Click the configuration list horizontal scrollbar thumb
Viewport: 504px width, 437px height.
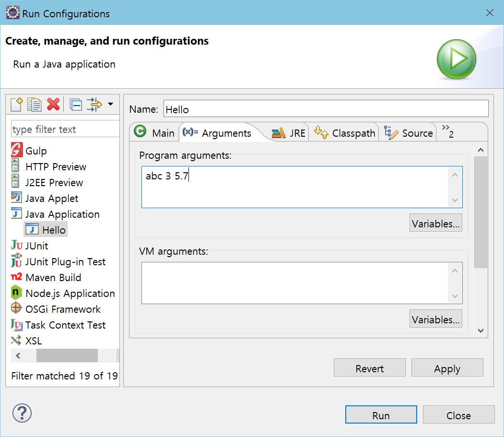tap(67, 355)
